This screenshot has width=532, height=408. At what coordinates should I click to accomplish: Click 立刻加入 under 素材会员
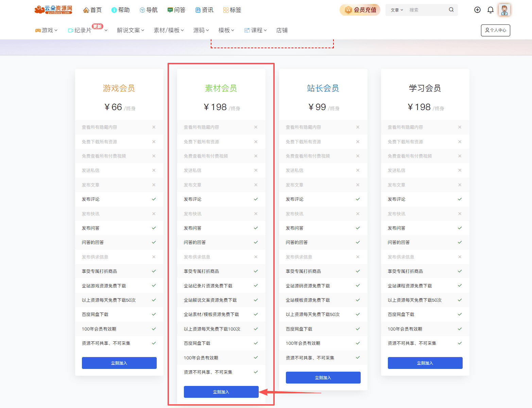(x=221, y=392)
